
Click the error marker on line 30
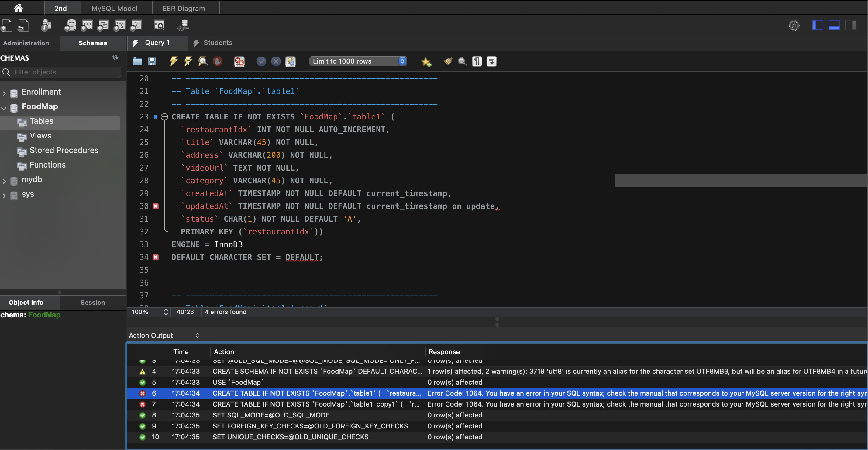[x=156, y=206]
